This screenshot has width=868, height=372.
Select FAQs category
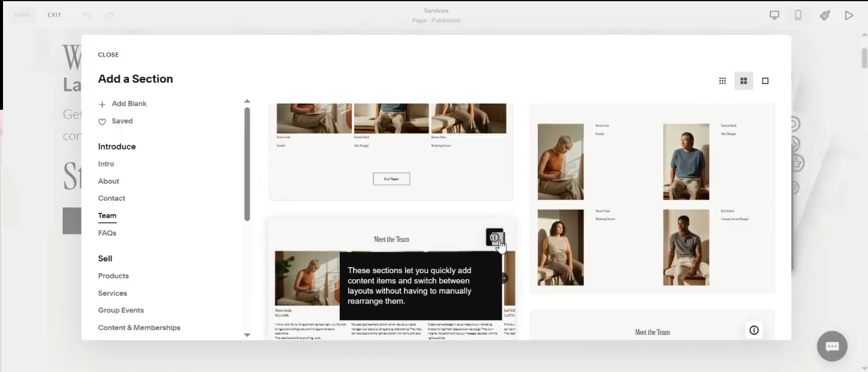107,233
